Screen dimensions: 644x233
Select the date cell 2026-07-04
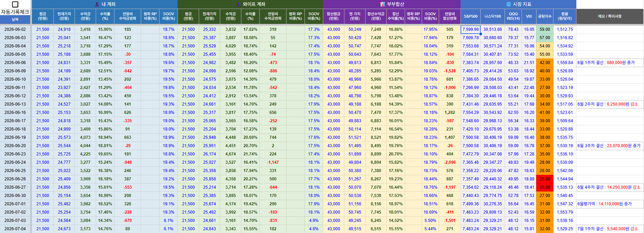tap(15, 229)
